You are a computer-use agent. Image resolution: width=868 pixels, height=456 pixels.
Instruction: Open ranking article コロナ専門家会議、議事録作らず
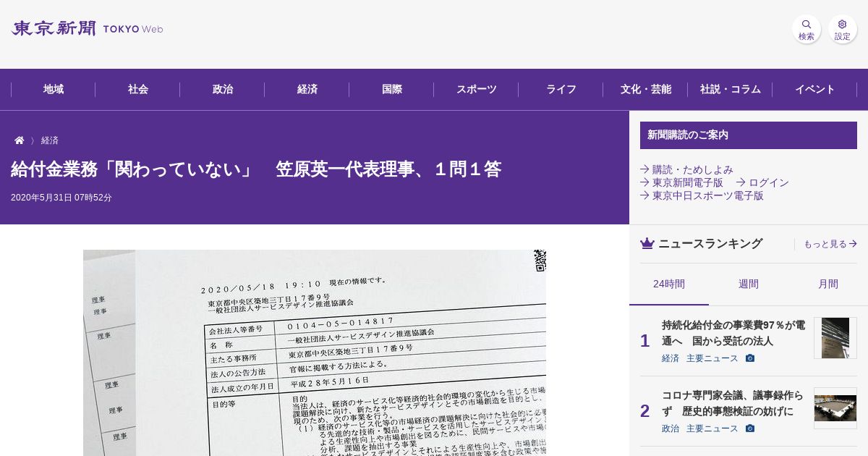733,403
